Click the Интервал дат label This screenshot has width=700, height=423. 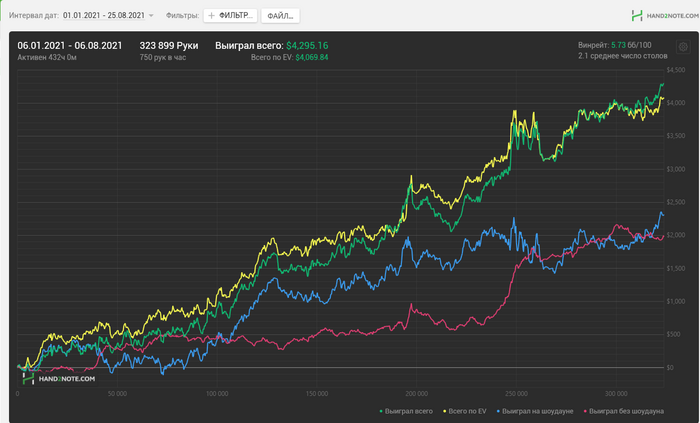34,16
